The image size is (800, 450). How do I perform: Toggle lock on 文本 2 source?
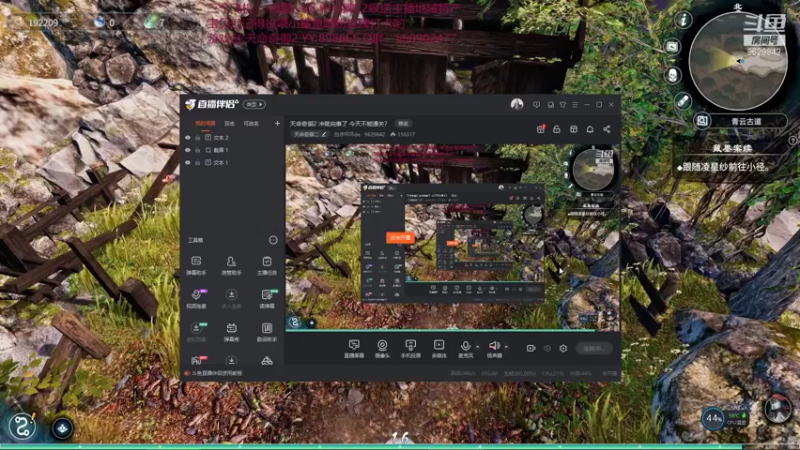[x=197, y=138]
